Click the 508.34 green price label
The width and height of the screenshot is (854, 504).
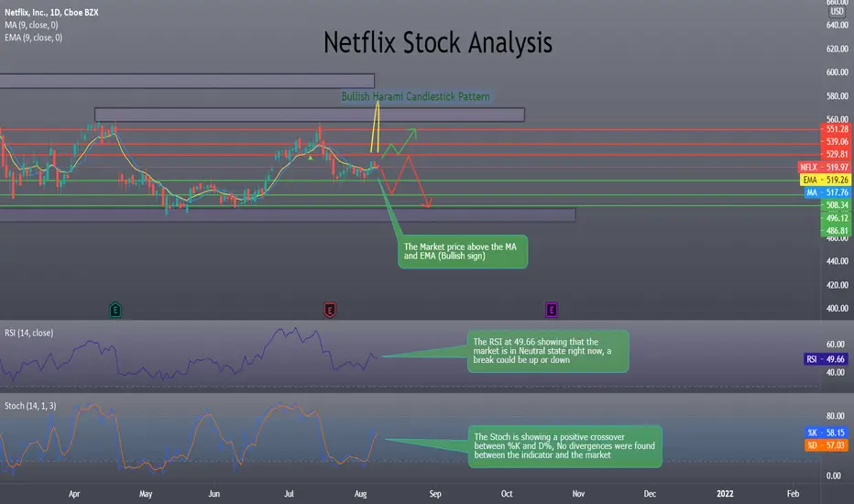(836, 205)
